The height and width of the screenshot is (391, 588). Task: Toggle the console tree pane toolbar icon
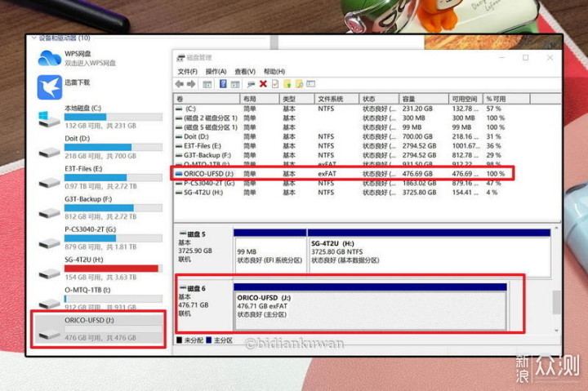coord(207,84)
